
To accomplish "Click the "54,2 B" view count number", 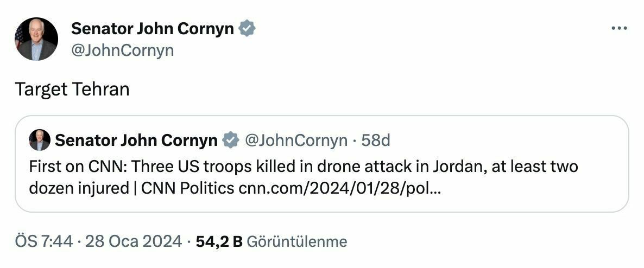I will point(219,241).
